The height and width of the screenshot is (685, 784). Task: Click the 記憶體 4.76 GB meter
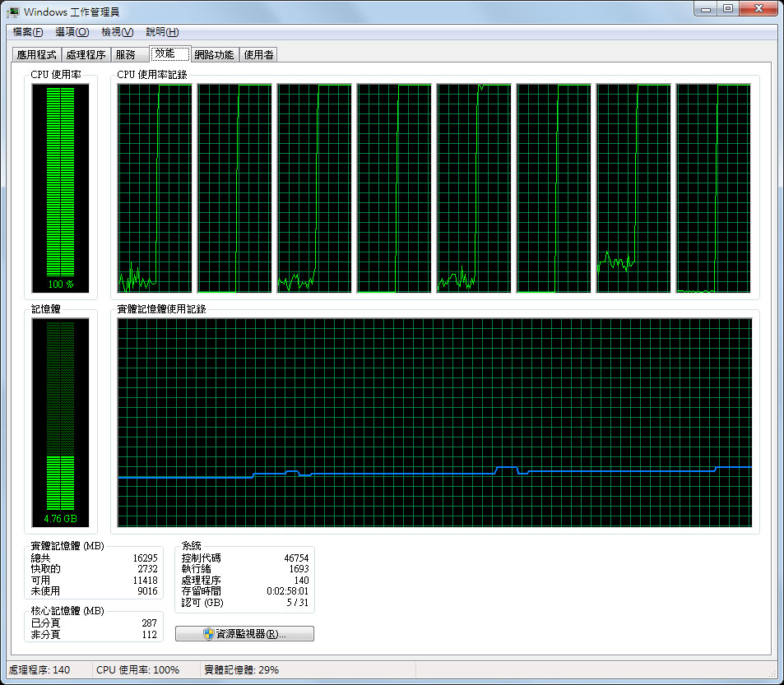click(61, 422)
